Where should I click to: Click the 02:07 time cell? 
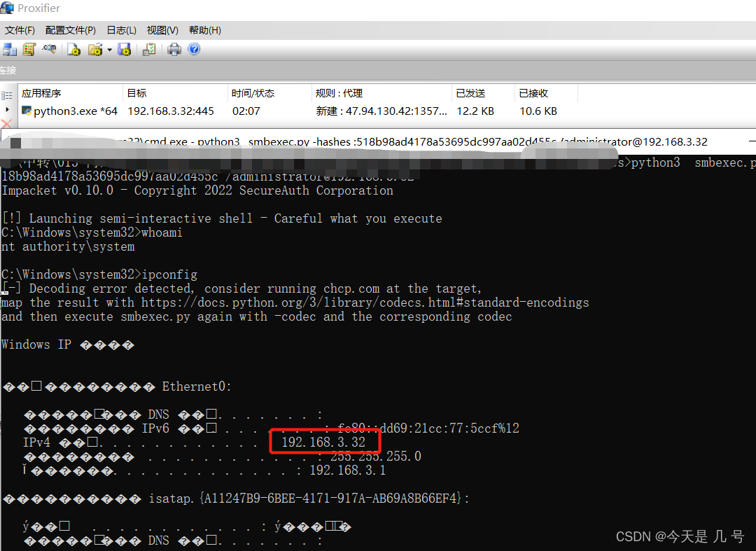tap(246, 111)
